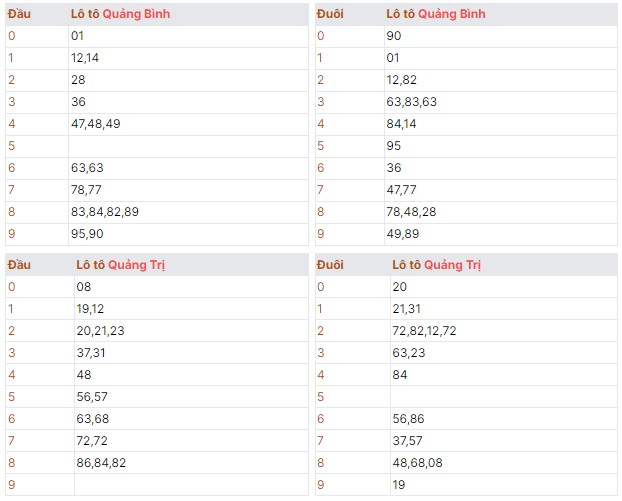The image size is (622, 501).
Task: Select the cell showing 47,48,49
Action: click(x=95, y=124)
